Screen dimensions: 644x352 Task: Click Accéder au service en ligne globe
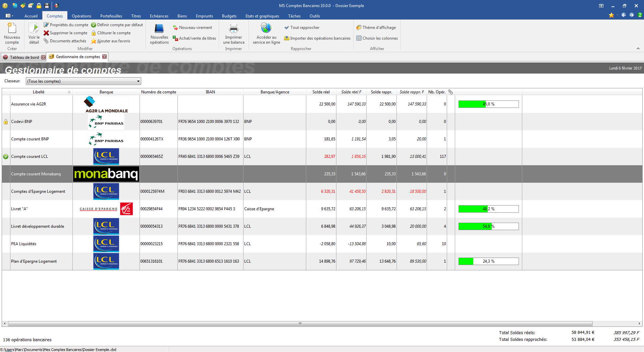[266, 28]
